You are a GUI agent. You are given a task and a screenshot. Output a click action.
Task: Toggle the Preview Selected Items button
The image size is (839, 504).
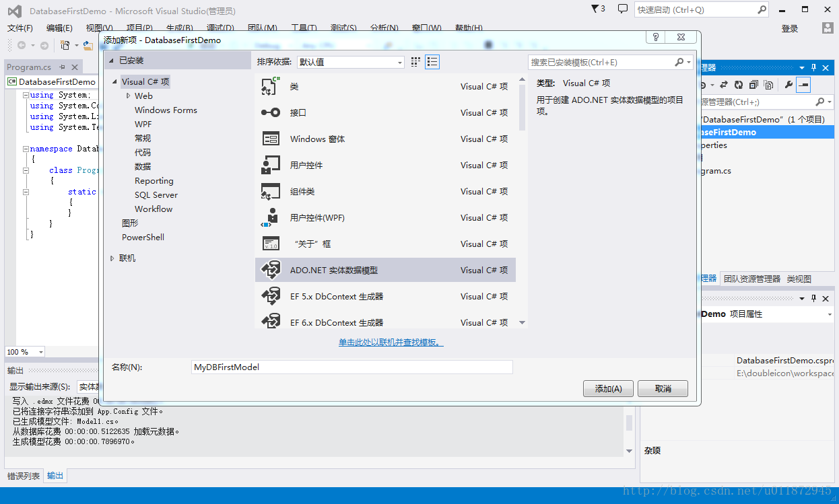(x=803, y=85)
